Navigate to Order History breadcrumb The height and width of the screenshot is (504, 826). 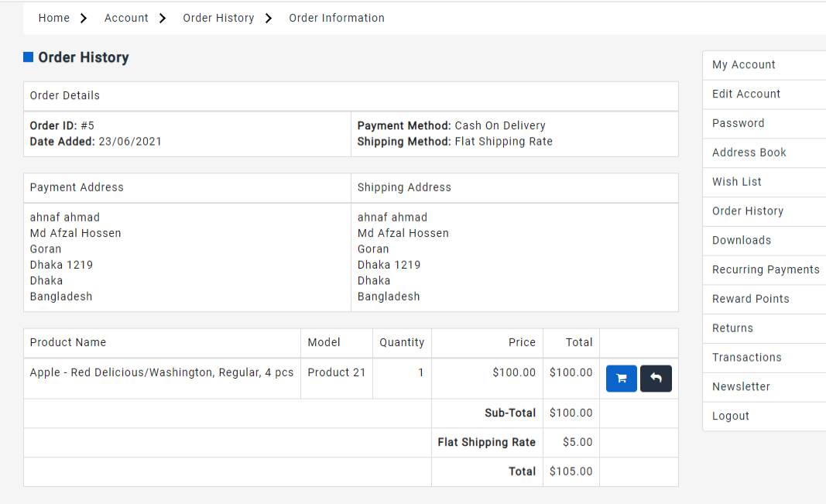click(x=218, y=18)
